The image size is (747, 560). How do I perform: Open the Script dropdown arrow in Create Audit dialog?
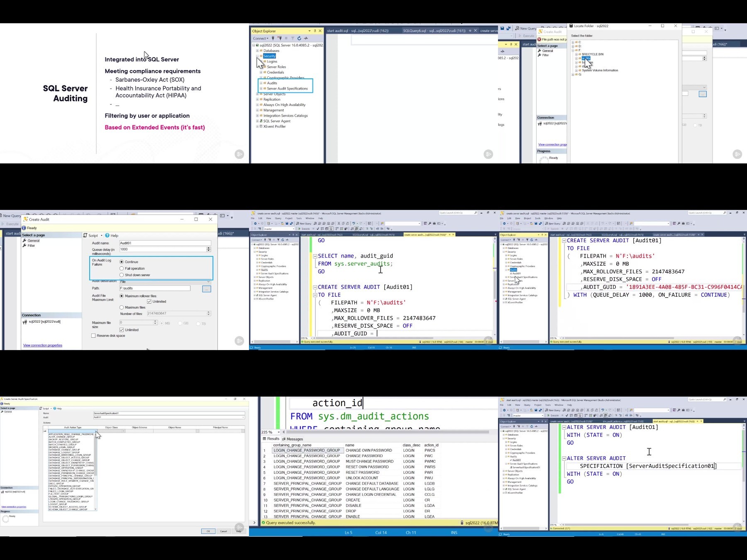(101, 235)
